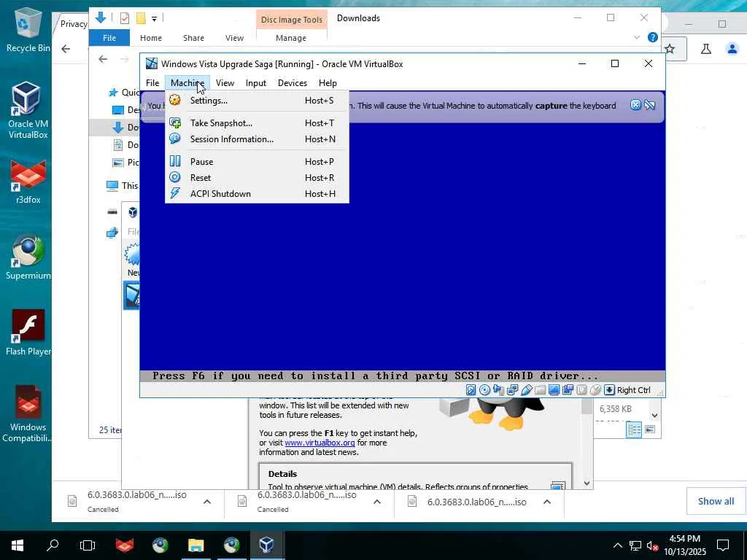Switch Explorer to large icons view
This screenshot has width=747, height=560.
coord(650,429)
